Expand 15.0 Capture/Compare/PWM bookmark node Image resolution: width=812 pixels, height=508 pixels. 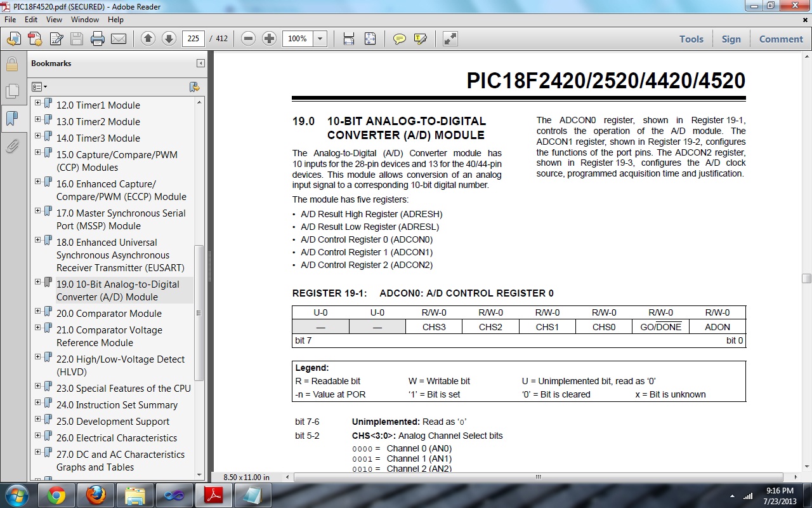pyautogui.click(x=38, y=152)
